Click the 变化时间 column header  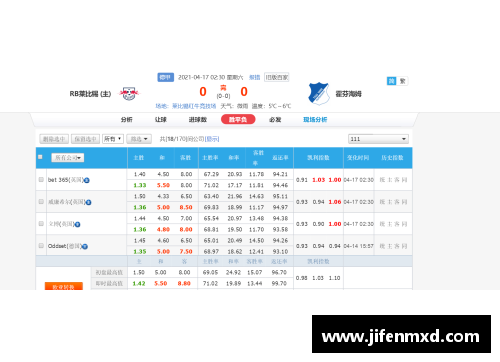358,158
